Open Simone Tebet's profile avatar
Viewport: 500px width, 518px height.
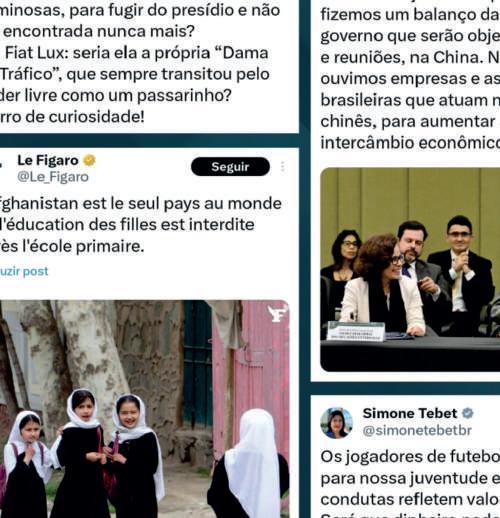pyautogui.click(x=336, y=422)
